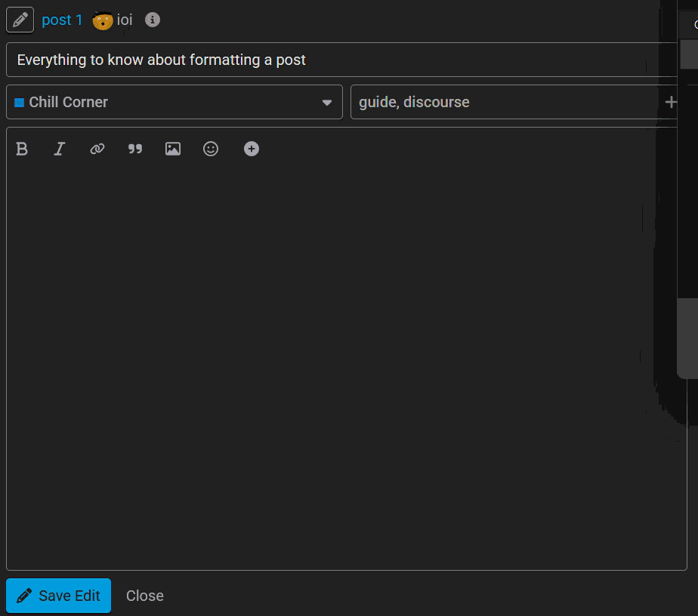Add a blockquote with the quote icon
698x616 pixels.
[135, 149]
